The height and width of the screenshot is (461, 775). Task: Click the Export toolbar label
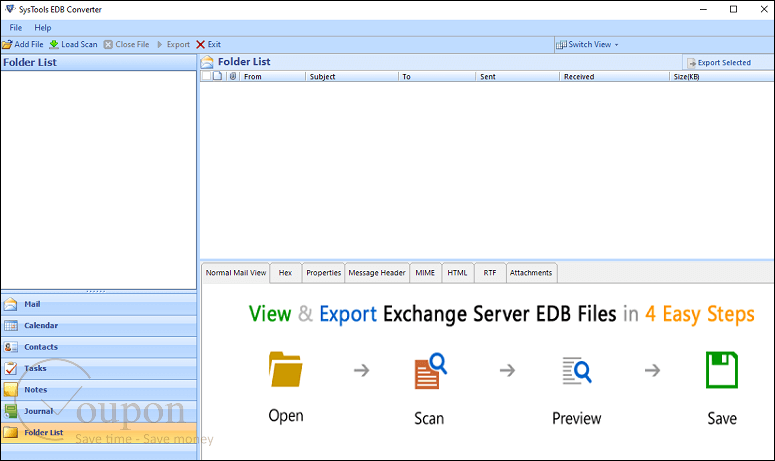pos(178,44)
